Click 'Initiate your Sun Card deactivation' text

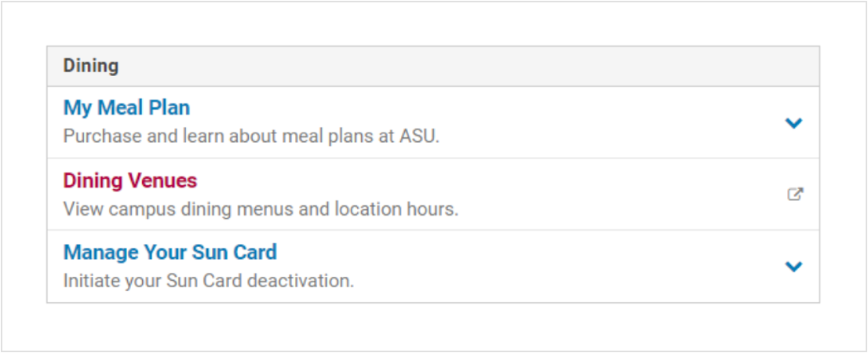(209, 281)
